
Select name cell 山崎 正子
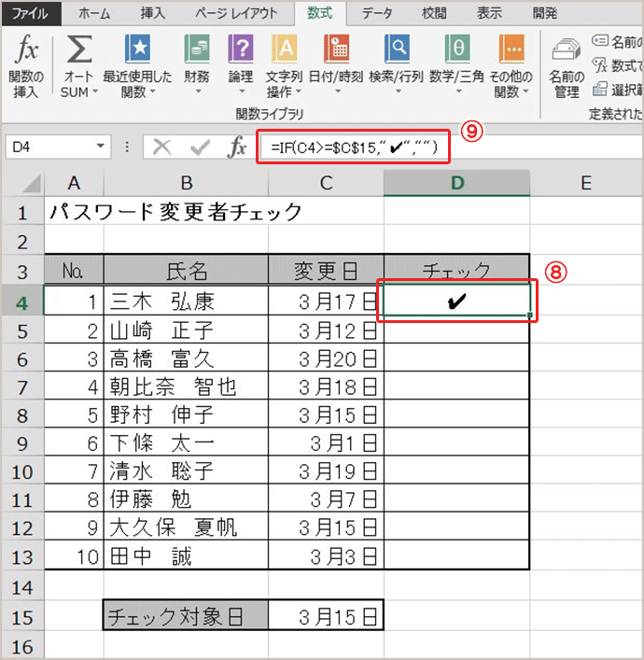pyautogui.click(x=186, y=330)
